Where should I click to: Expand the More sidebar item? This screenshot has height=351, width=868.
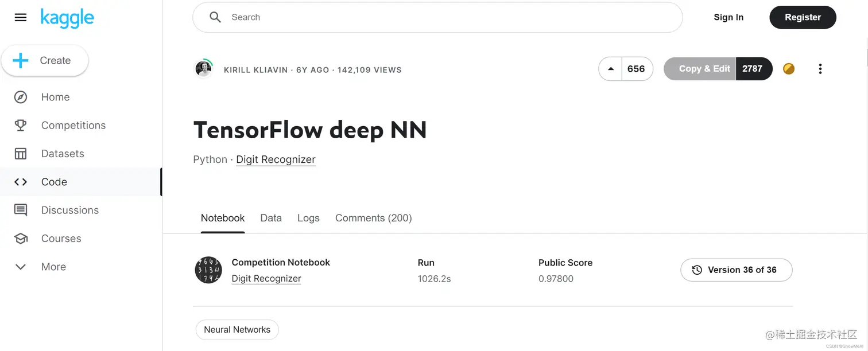point(53,267)
